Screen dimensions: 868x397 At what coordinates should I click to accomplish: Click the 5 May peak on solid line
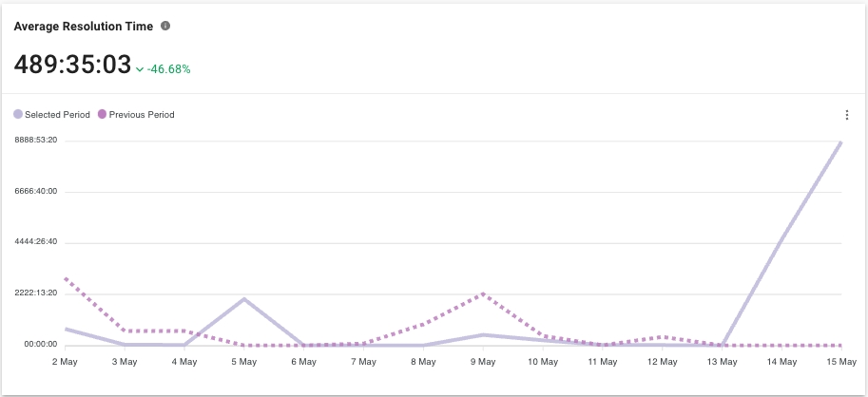tap(244, 299)
